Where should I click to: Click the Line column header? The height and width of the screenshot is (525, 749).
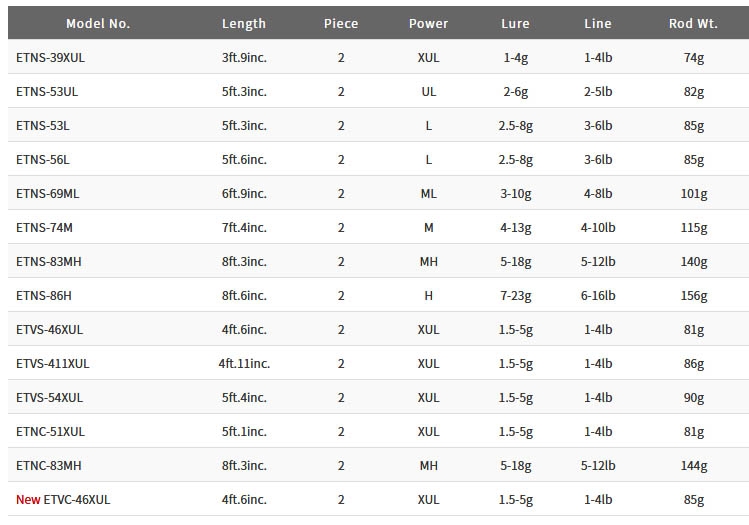[598, 23]
